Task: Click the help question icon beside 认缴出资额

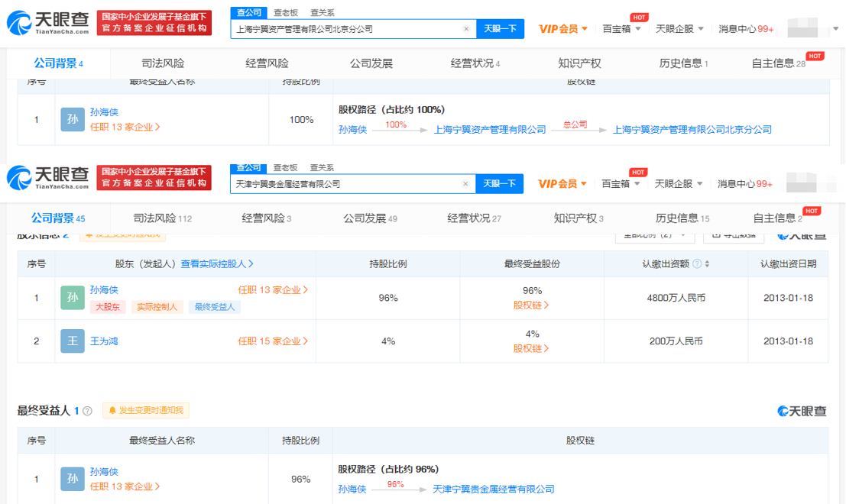Action: point(697,263)
